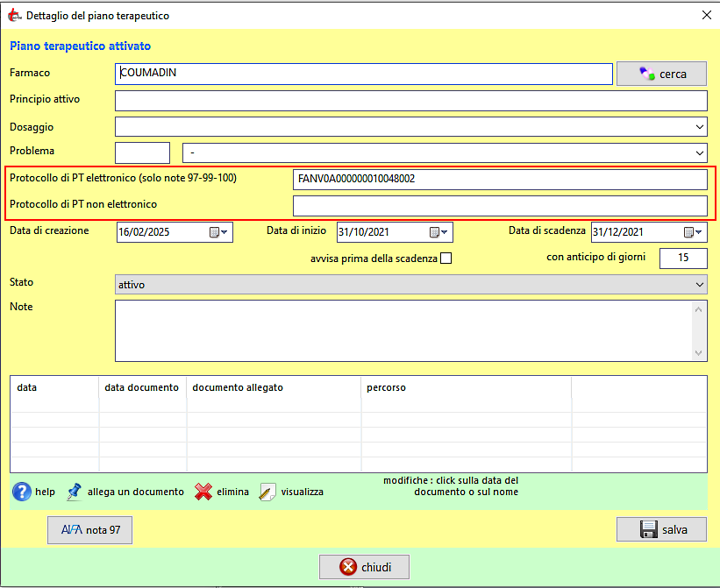Open the Data di creazione calendar picker
The height and width of the screenshot is (588, 720).
[x=218, y=232]
